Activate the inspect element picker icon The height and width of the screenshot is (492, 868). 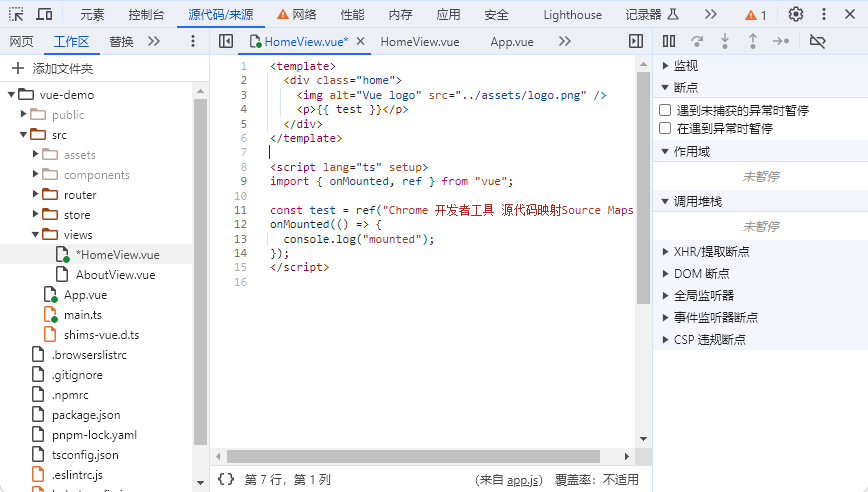click(x=17, y=14)
